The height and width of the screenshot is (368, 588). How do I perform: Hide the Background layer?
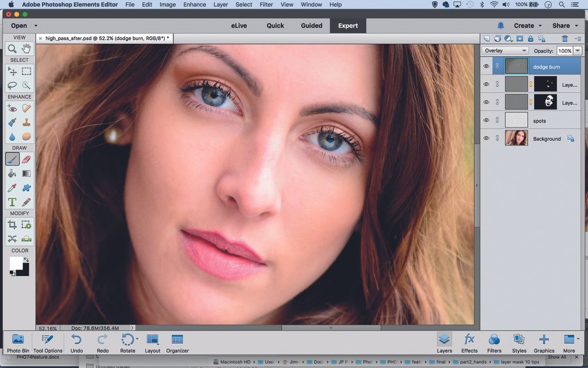point(486,139)
